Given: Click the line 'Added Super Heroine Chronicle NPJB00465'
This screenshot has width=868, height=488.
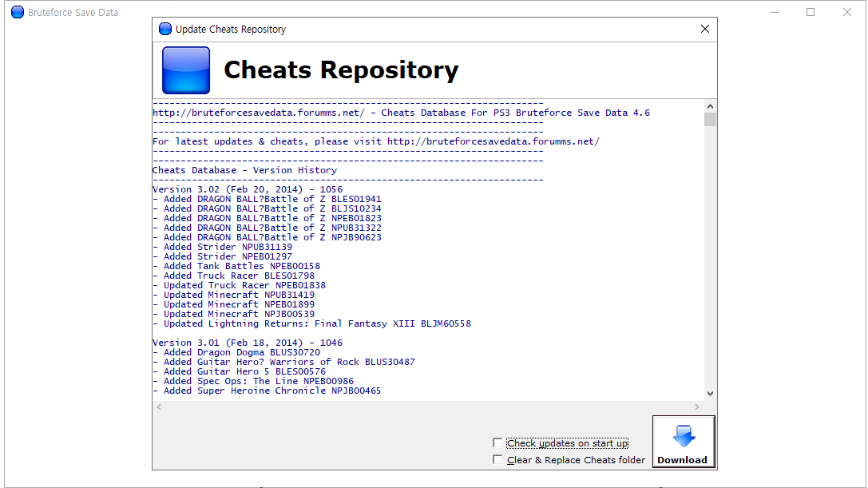Looking at the screenshot, I should [x=268, y=391].
